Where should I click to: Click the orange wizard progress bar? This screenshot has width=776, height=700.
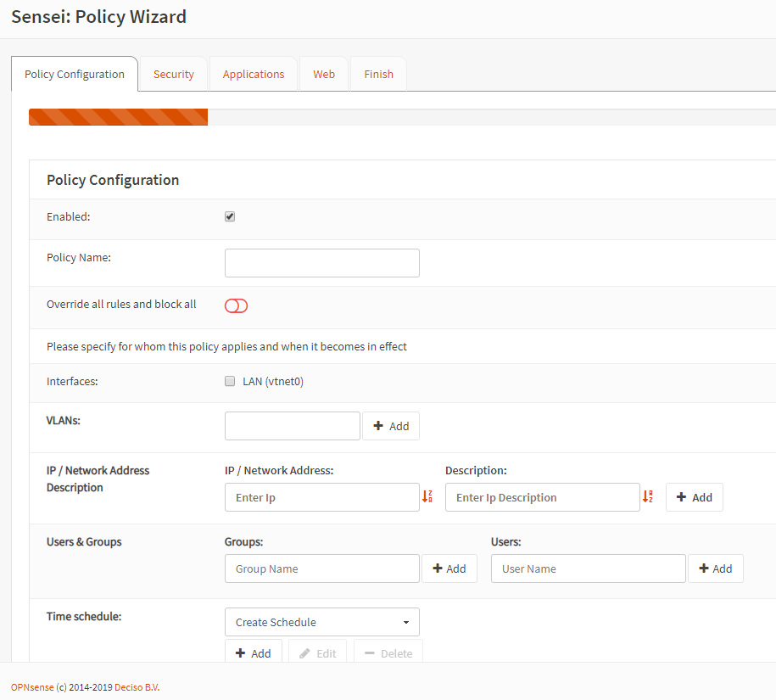pyautogui.click(x=118, y=117)
